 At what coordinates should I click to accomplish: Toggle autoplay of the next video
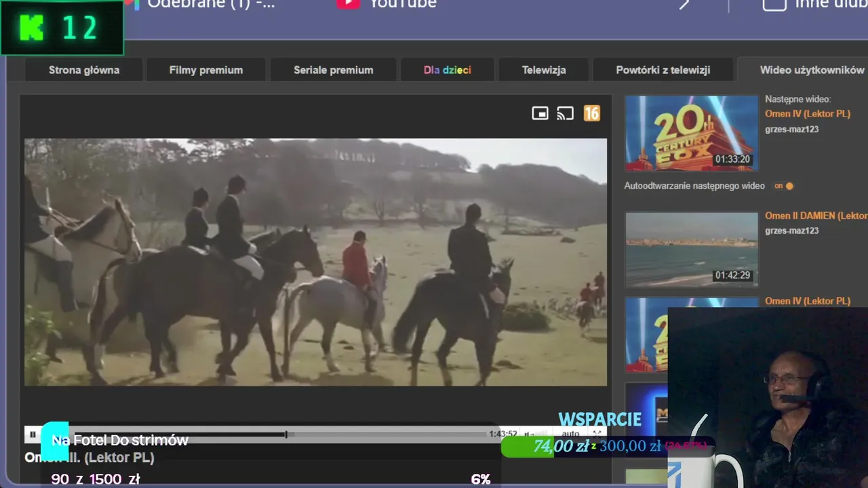[784, 186]
